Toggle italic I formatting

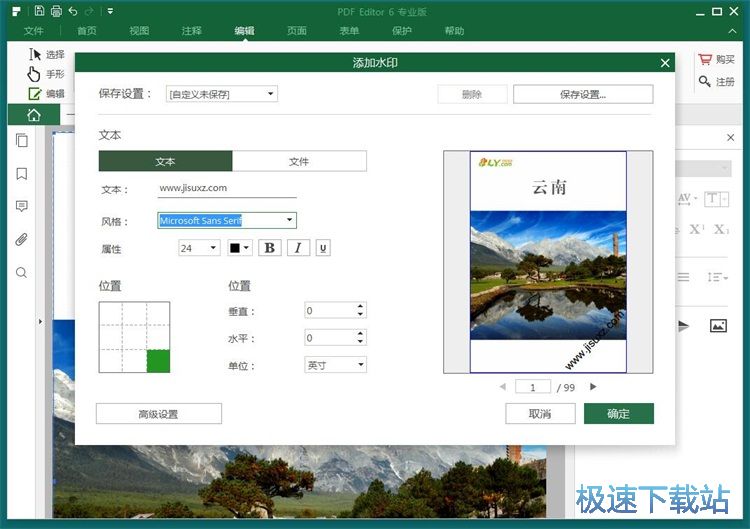click(x=298, y=248)
